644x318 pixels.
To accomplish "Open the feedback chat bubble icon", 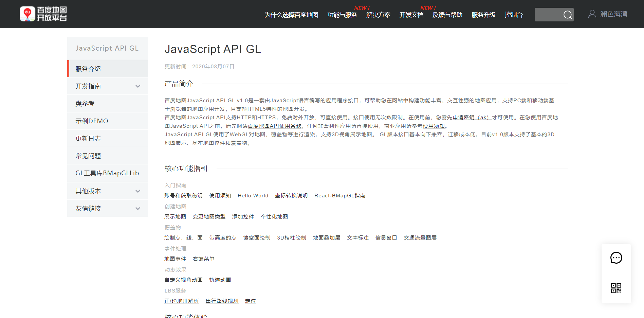I will [x=616, y=258].
